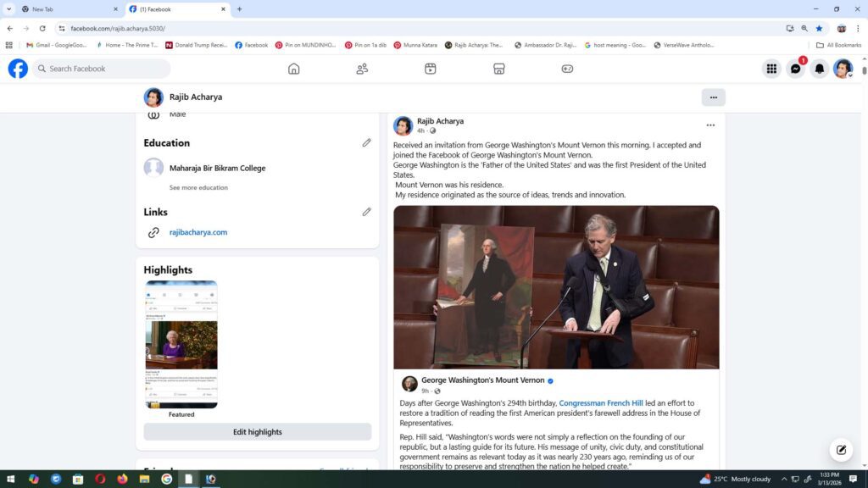Open the three-dot options on Rajib's post
The width and height of the screenshot is (868, 488).
click(x=710, y=125)
